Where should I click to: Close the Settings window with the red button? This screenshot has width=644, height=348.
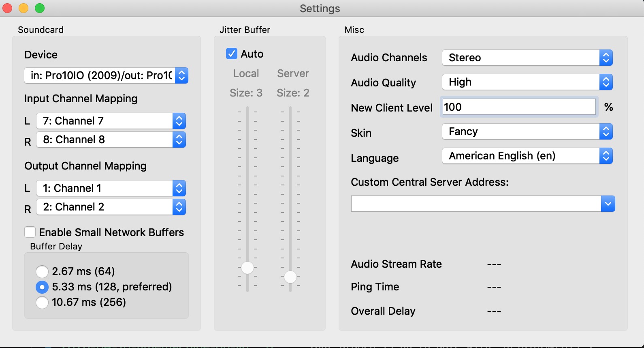8,8
